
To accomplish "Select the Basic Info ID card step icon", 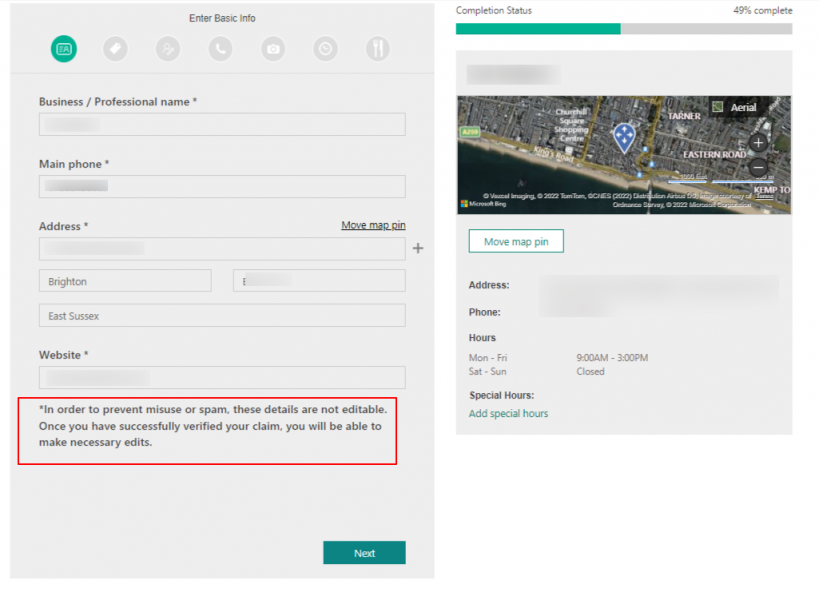I will [x=63, y=49].
